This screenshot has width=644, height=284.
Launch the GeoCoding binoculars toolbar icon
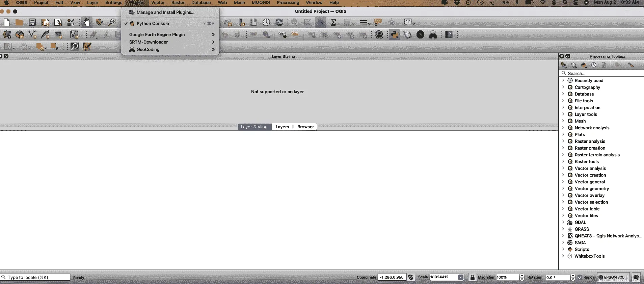point(433,34)
